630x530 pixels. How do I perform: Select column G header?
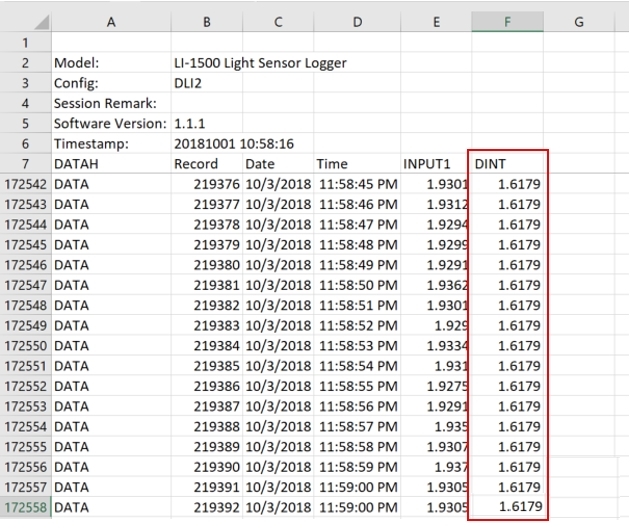pyautogui.click(x=579, y=22)
